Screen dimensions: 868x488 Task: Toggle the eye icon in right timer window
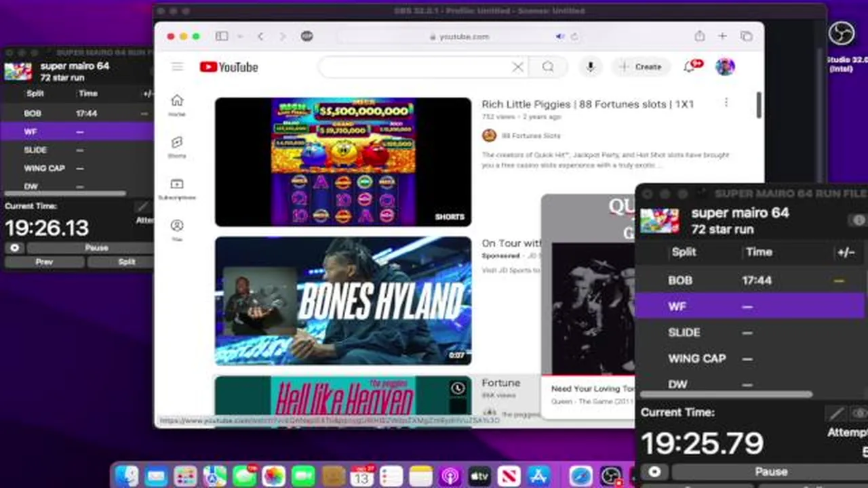click(x=859, y=413)
